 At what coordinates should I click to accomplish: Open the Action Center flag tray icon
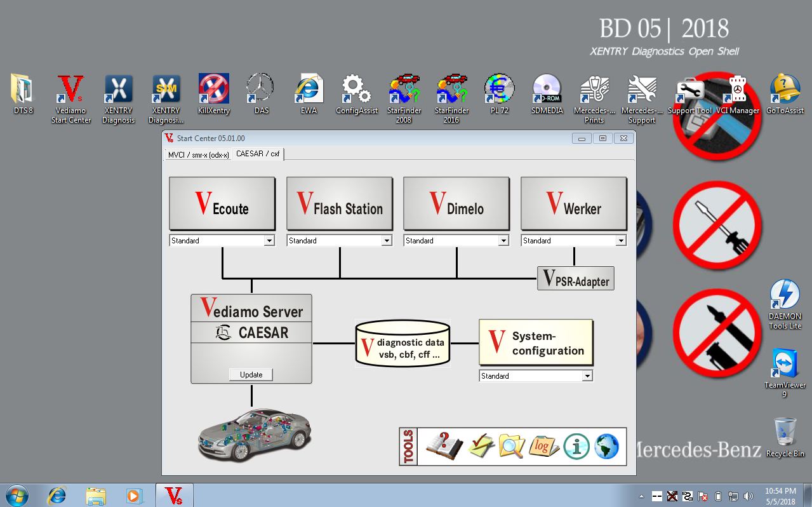(x=703, y=496)
